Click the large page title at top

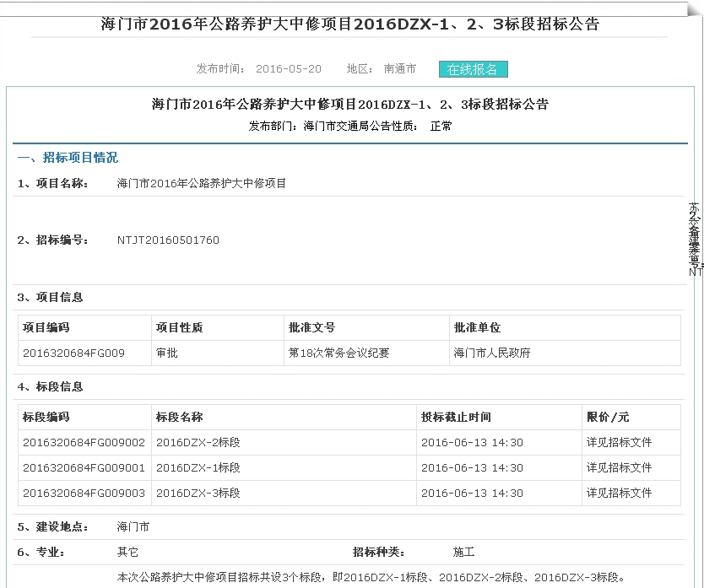pos(349,24)
